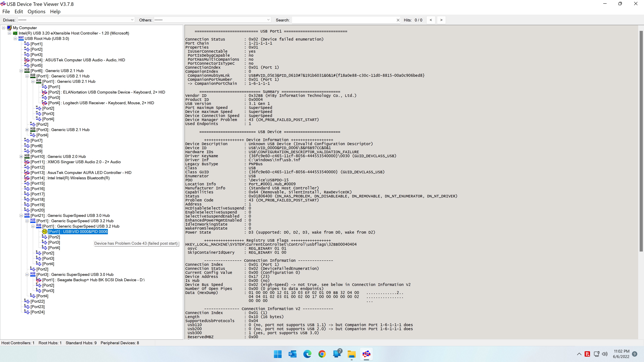
Task: Expand the Port10 Generic USB 2.0 Hub
Action: 21,156
